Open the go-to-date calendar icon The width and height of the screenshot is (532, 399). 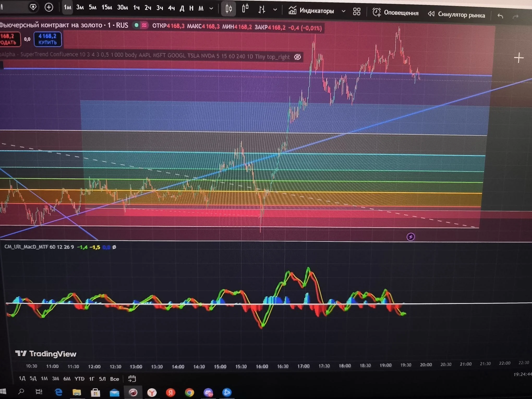coord(132,379)
